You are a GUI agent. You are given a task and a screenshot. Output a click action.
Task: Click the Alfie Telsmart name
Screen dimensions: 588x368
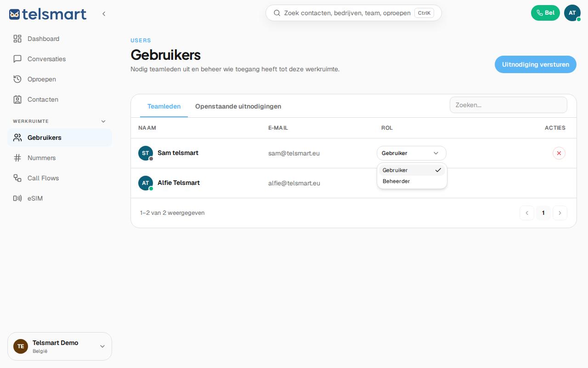(179, 183)
